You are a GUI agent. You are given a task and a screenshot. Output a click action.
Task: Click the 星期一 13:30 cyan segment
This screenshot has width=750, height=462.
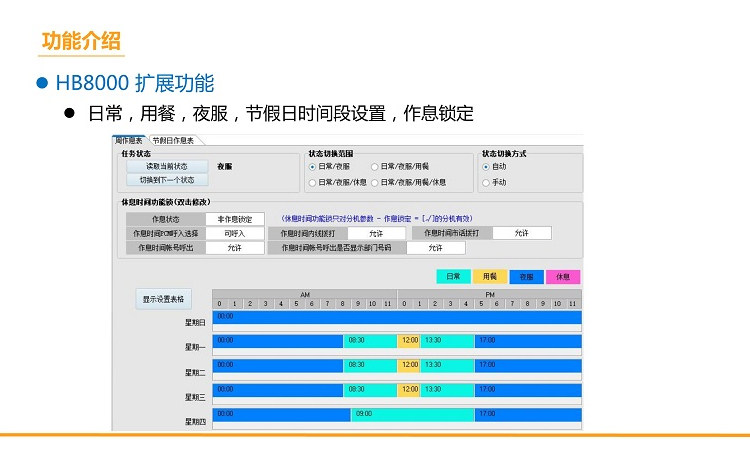coord(448,341)
